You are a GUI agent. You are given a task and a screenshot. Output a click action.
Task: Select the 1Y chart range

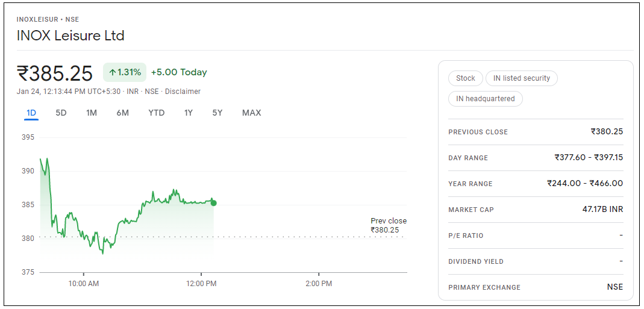click(x=189, y=113)
